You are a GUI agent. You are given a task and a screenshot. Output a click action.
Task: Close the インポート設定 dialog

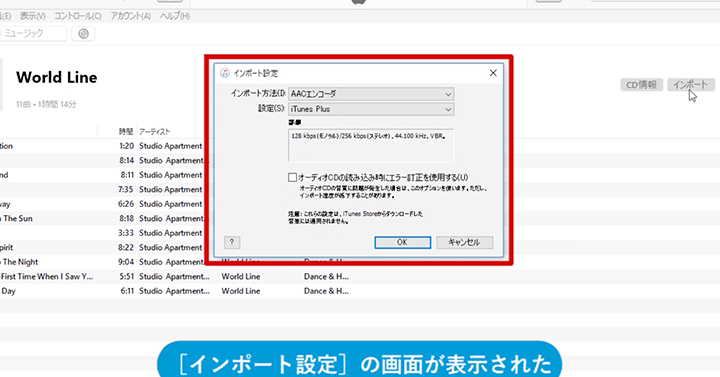click(493, 73)
